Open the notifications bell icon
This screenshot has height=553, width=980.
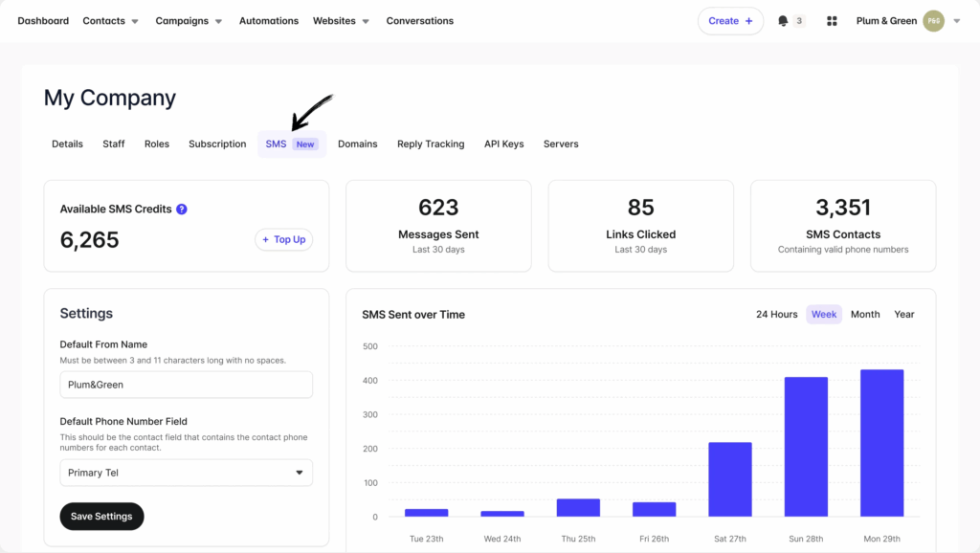(783, 20)
